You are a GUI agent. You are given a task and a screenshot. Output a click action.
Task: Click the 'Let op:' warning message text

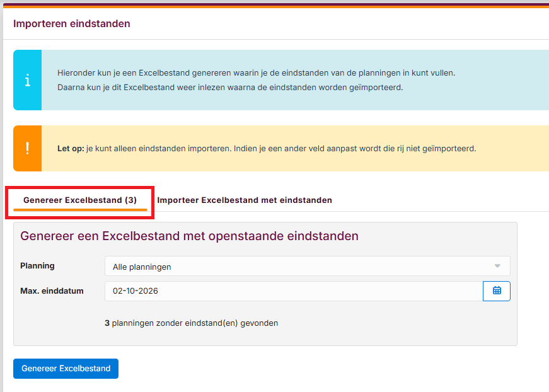coord(267,148)
